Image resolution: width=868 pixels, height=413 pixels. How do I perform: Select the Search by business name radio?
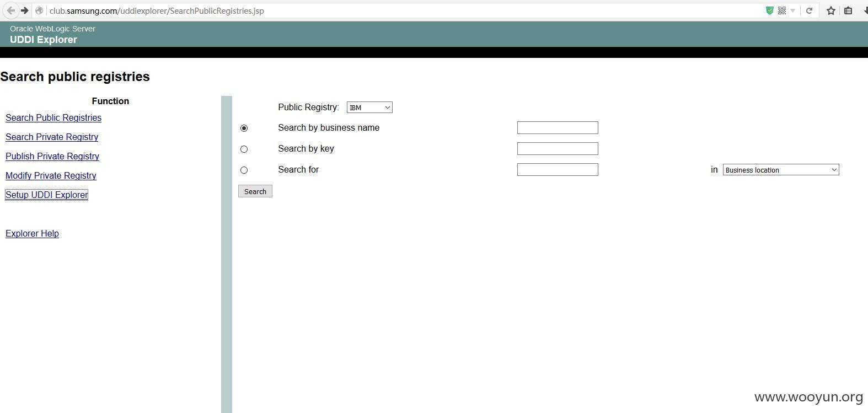pos(244,128)
